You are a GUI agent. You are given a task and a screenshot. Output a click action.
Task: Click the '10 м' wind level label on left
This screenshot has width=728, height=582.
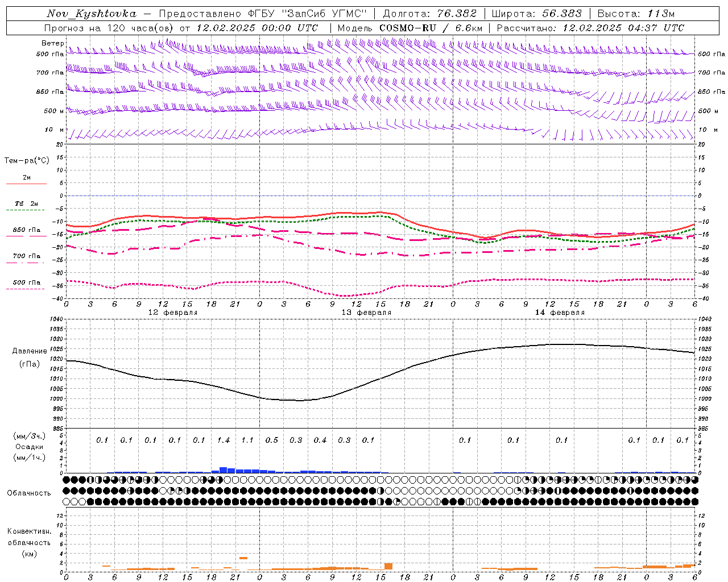55,130
